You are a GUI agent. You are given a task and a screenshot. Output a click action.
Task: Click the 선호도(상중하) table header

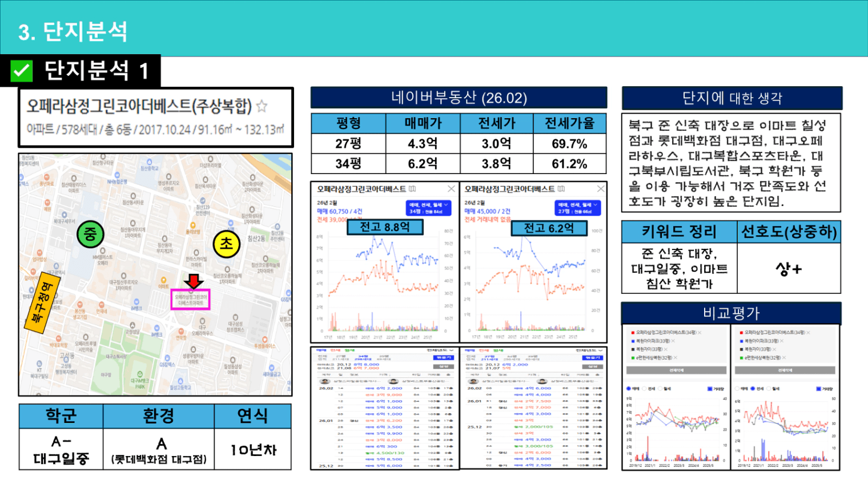789,232
